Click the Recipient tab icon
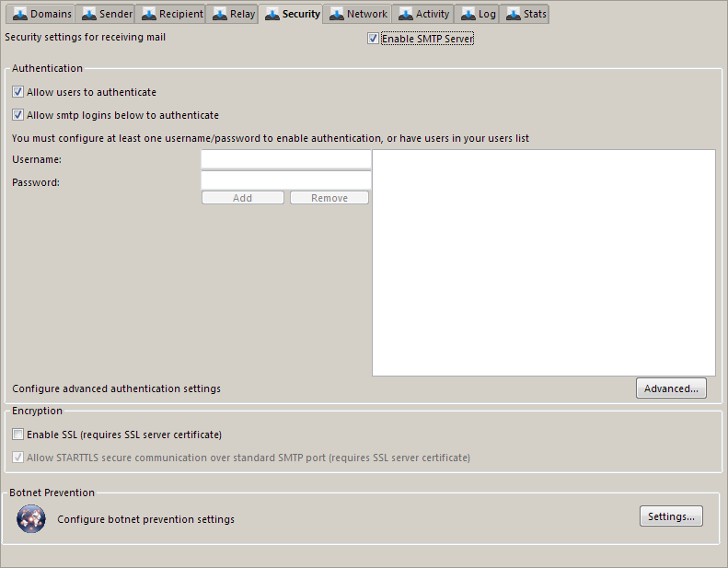The width and height of the screenshot is (728, 568). tap(149, 14)
